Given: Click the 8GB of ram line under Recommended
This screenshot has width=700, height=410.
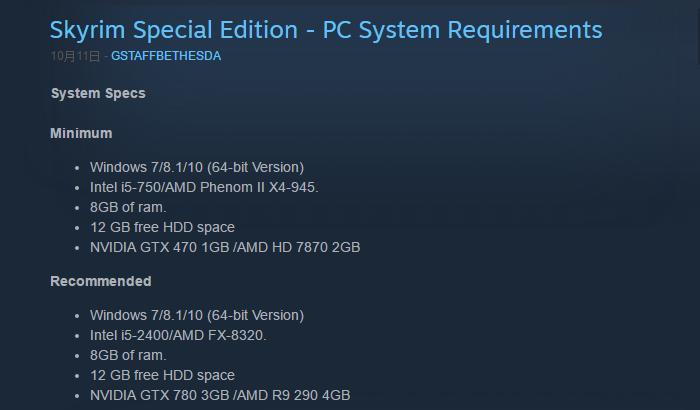Looking at the screenshot, I should pos(128,355).
